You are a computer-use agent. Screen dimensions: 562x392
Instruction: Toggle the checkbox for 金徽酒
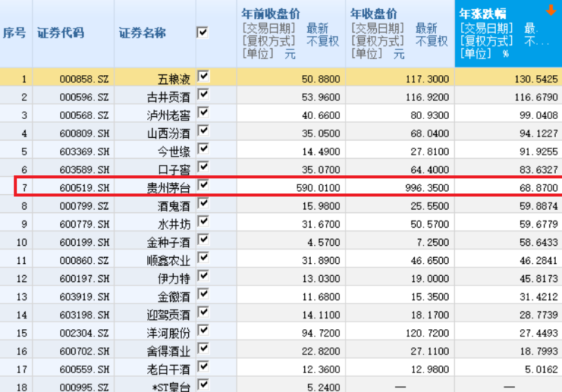203,294
